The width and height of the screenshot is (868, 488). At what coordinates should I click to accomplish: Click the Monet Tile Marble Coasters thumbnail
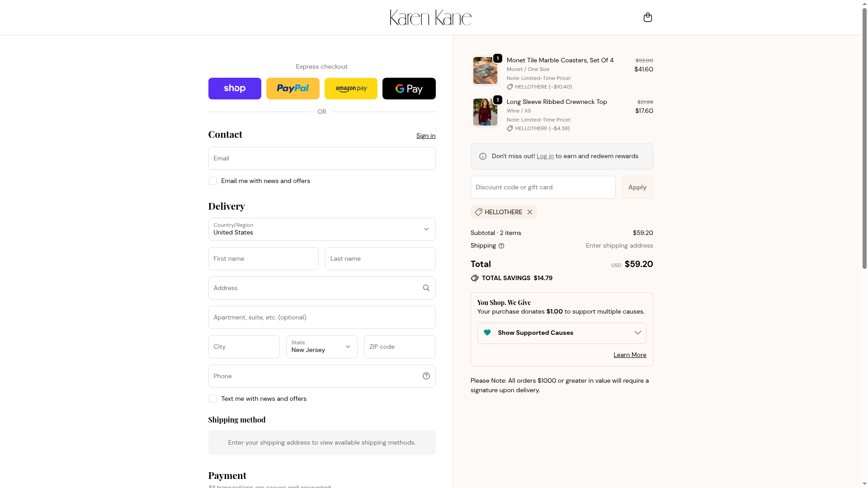click(x=485, y=70)
